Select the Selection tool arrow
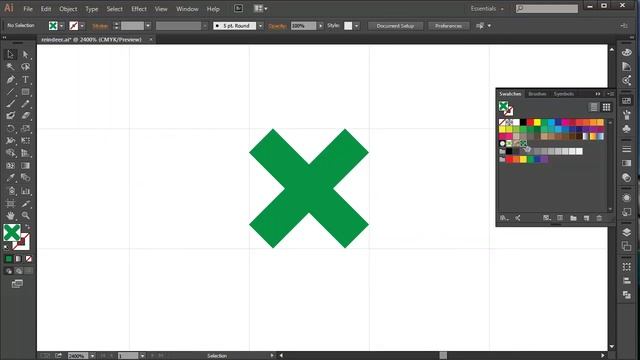This screenshot has height=360, width=640. [x=11, y=54]
